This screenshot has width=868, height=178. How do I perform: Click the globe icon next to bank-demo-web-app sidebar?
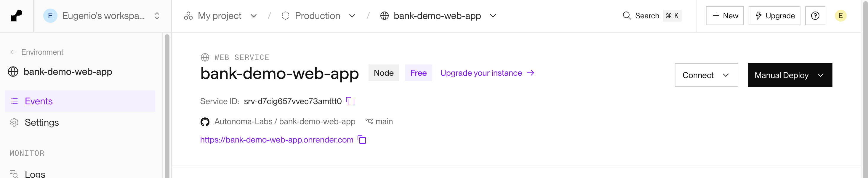tap(13, 72)
